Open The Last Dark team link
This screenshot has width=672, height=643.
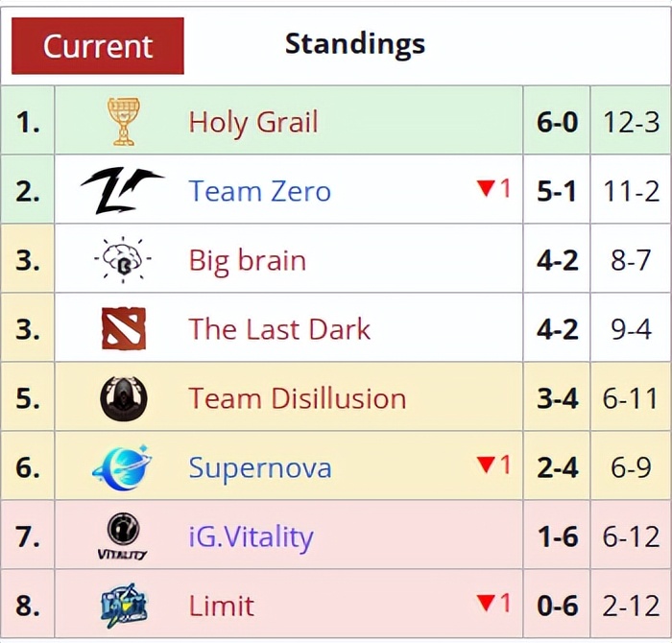(279, 329)
